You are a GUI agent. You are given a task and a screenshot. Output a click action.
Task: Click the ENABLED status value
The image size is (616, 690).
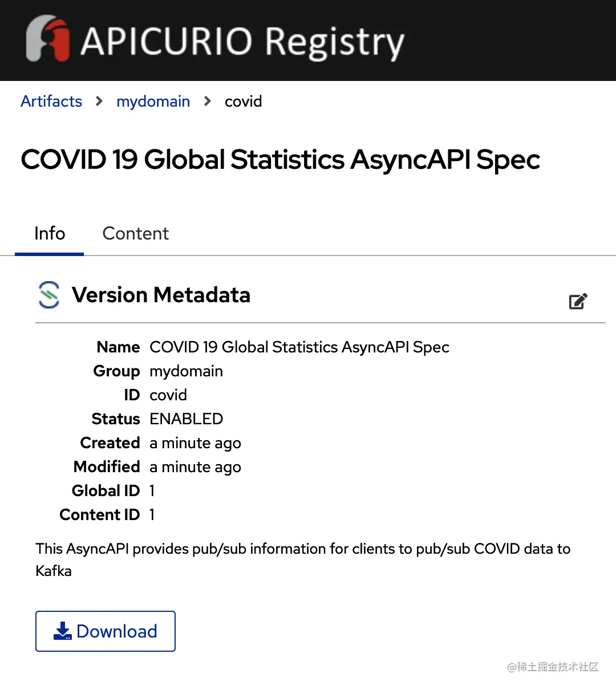click(186, 419)
